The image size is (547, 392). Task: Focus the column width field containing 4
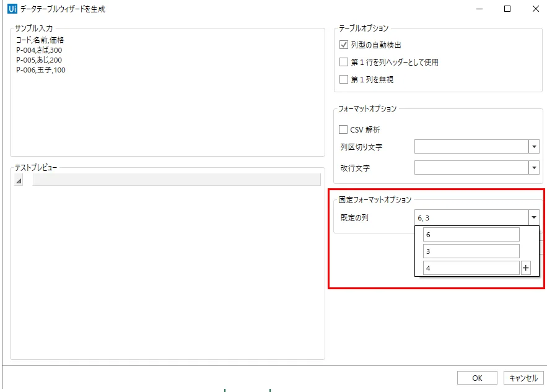tap(471, 268)
